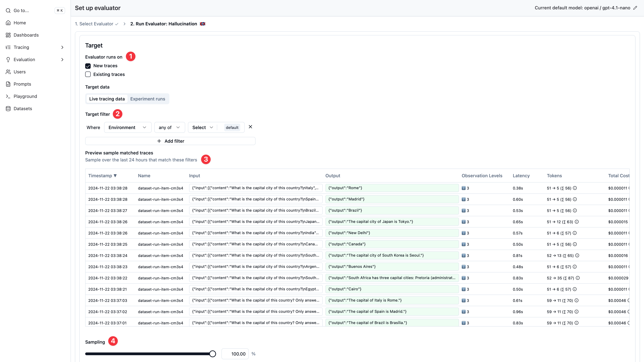Open Datasets via its sidebar icon
The image size is (644, 362).
(x=8, y=108)
